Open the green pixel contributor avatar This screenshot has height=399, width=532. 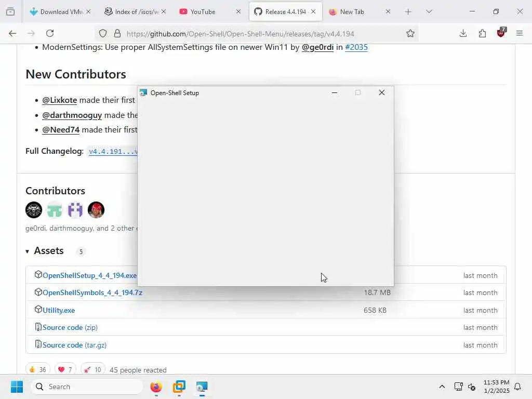pos(54,210)
